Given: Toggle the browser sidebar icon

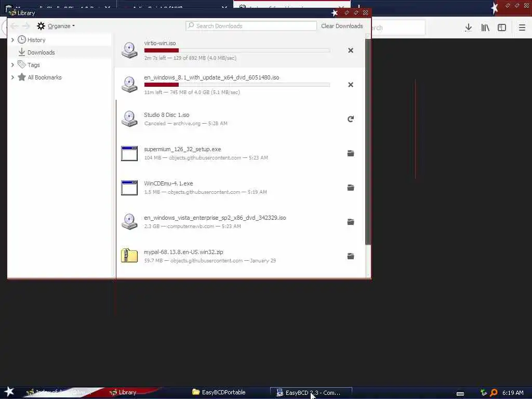Looking at the screenshot, I should [x=502, y=28].
